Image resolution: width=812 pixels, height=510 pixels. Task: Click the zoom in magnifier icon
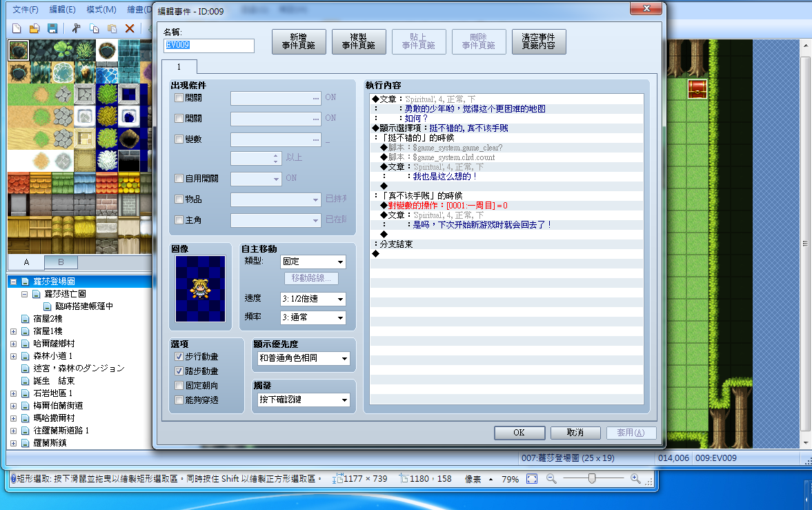pos(635,479)
